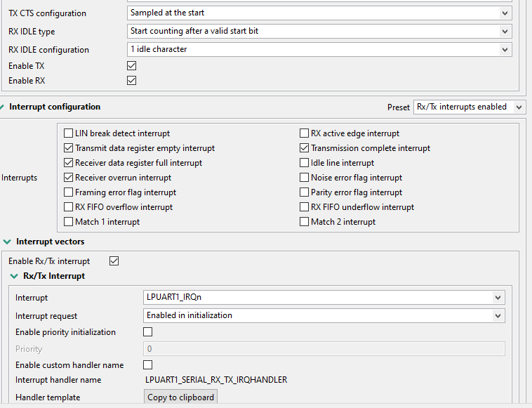Image resolution: width=532 pixels, height=408 pixels.
Task: Toggle the Enable Rx/Tx interrupt checkbox
Action: (x=114, y=261)
